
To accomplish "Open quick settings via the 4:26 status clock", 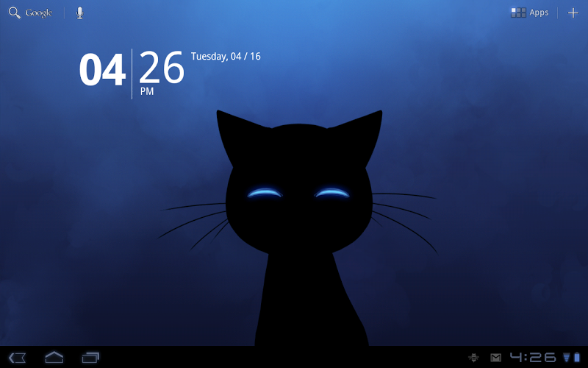I will pos(533,357).
